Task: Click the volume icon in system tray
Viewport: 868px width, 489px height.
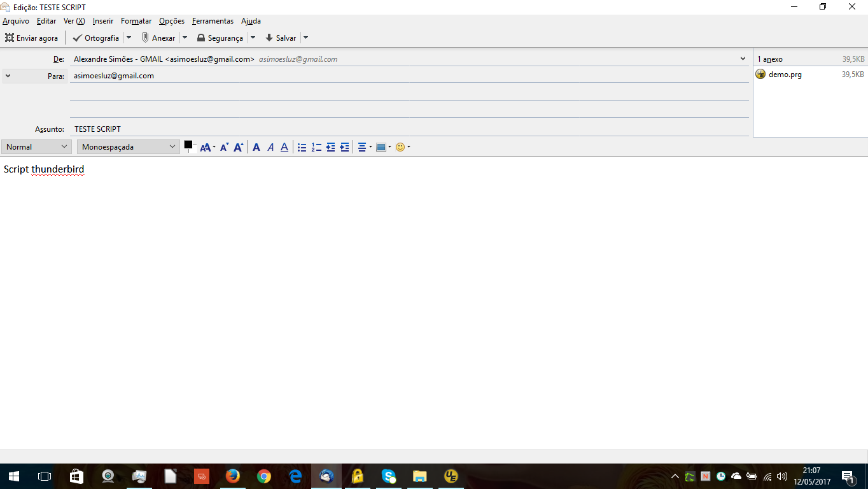Action: click(x=782, y=476)
